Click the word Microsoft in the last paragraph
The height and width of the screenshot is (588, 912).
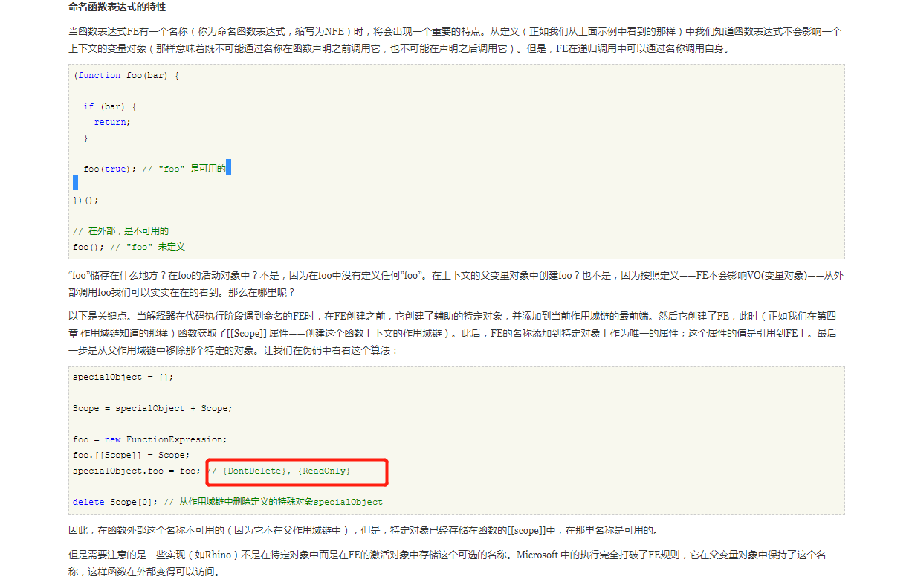click(x=537, y=555)
